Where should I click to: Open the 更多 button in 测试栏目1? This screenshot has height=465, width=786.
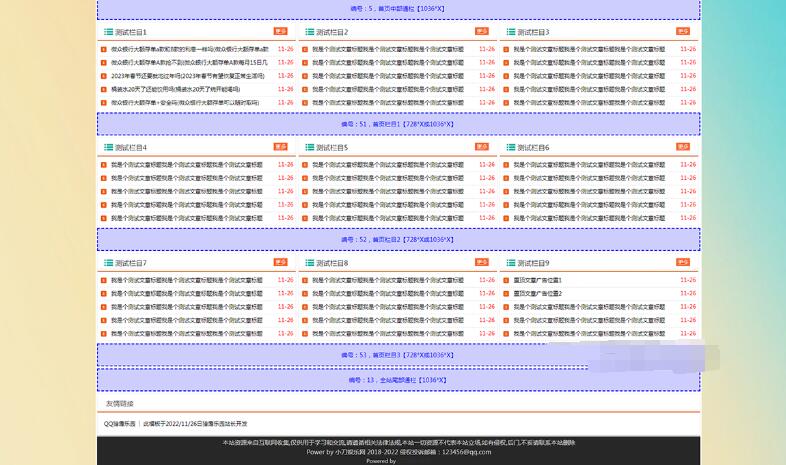point(280,31)
